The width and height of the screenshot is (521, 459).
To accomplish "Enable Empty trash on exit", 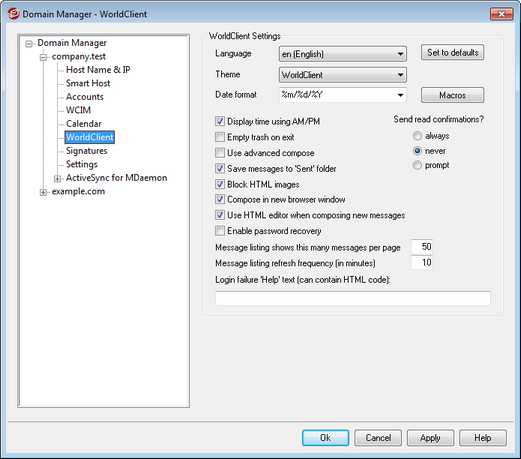I will [x=220, y=137].
